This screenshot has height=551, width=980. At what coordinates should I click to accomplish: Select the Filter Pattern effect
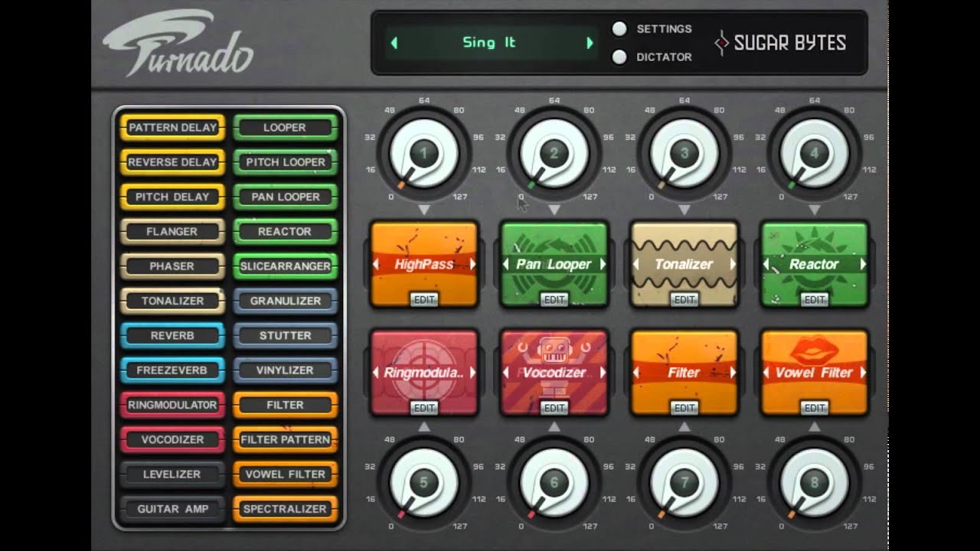click(285, 439)
